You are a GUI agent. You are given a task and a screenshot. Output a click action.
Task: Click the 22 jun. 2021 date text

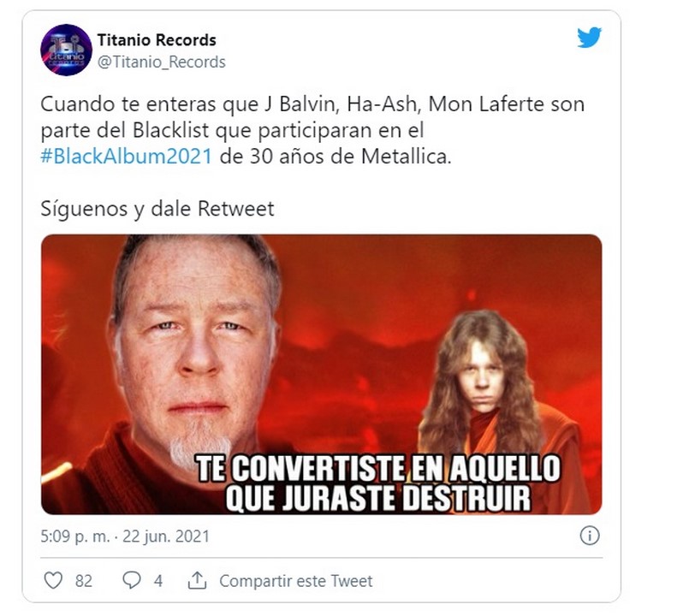point(166,536)
